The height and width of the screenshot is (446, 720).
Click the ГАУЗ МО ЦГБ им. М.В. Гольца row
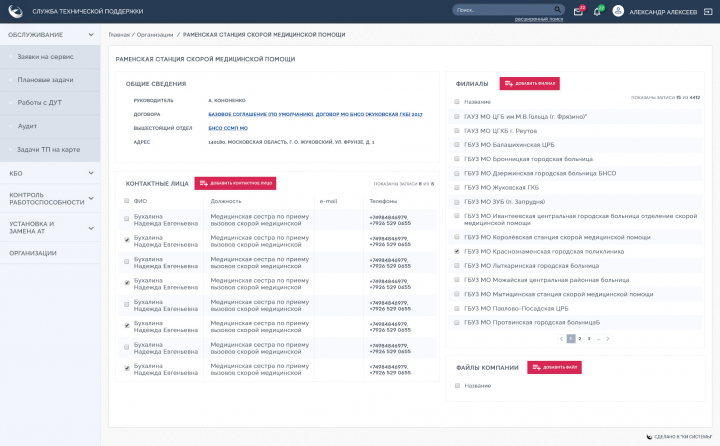pyautogui.click(x=576, y=117)
